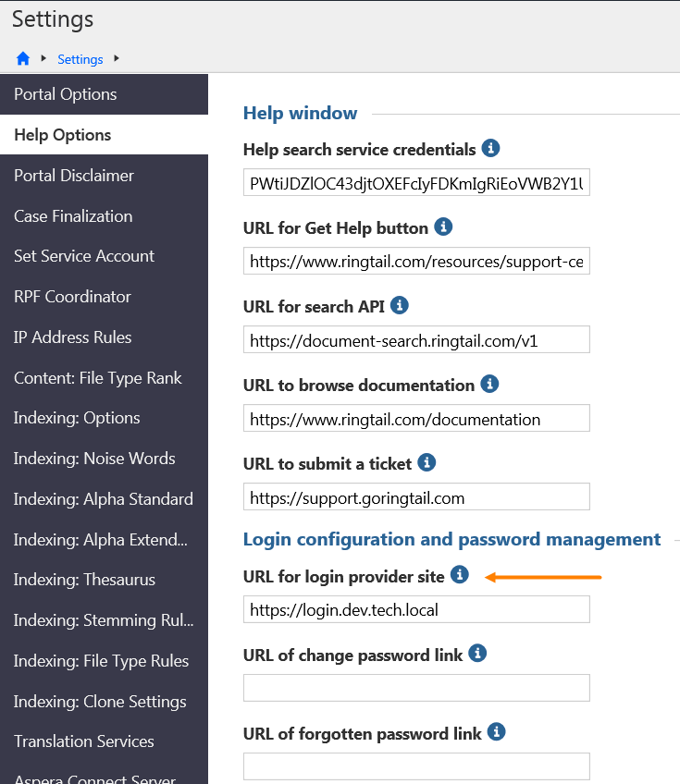Click info icon for URL to browse documentation
The width and height of the screenshot is (680, 784).
click(x=490, y=384)
